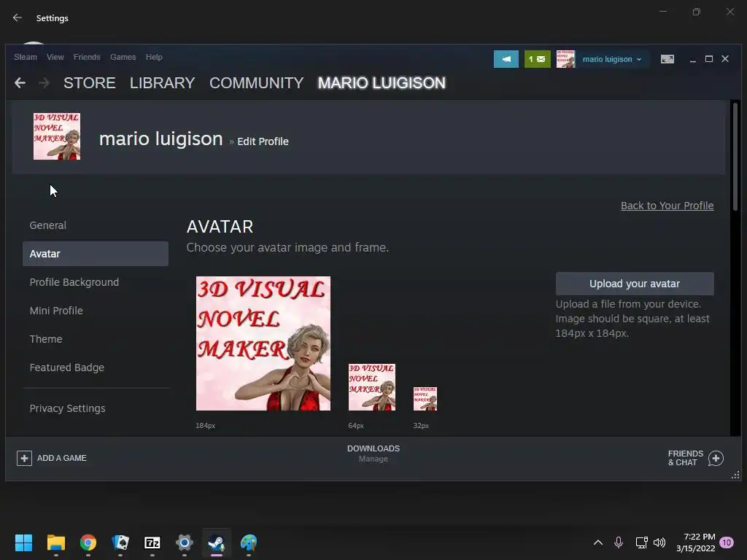Maximize the Steam window
The image size is (747, 560).
click(x=709, y=58)
